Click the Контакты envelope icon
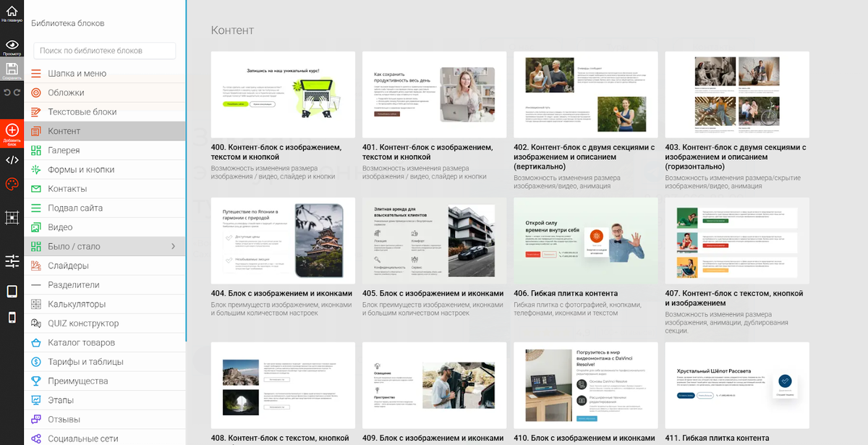This screenshot has height=445, width=868. 36,189
